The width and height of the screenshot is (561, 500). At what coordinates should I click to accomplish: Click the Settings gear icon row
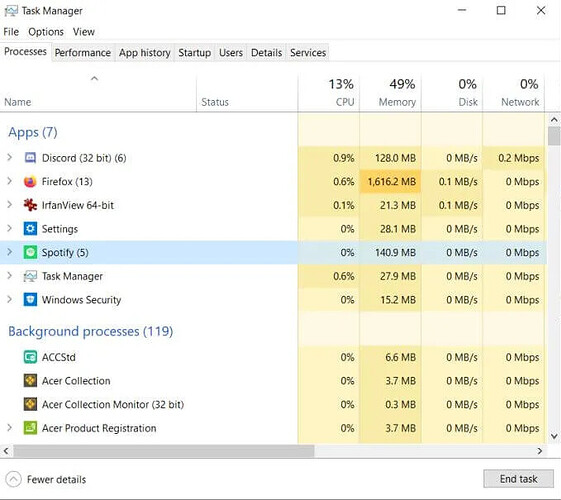[x=30, y=229]
